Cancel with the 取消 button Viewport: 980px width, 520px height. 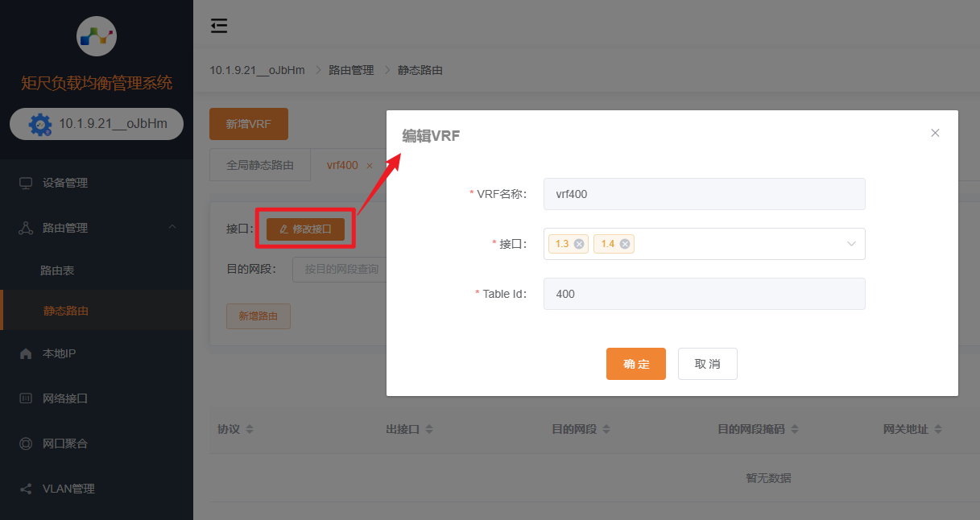(707, 364)
